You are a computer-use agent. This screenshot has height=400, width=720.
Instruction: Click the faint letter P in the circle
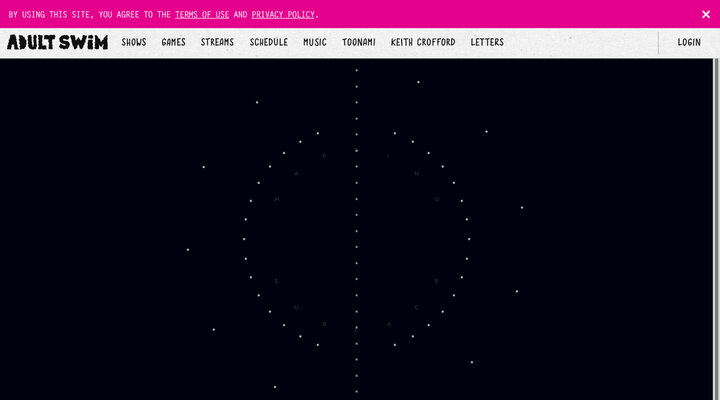pyautogui.click(x=324, y=156)
